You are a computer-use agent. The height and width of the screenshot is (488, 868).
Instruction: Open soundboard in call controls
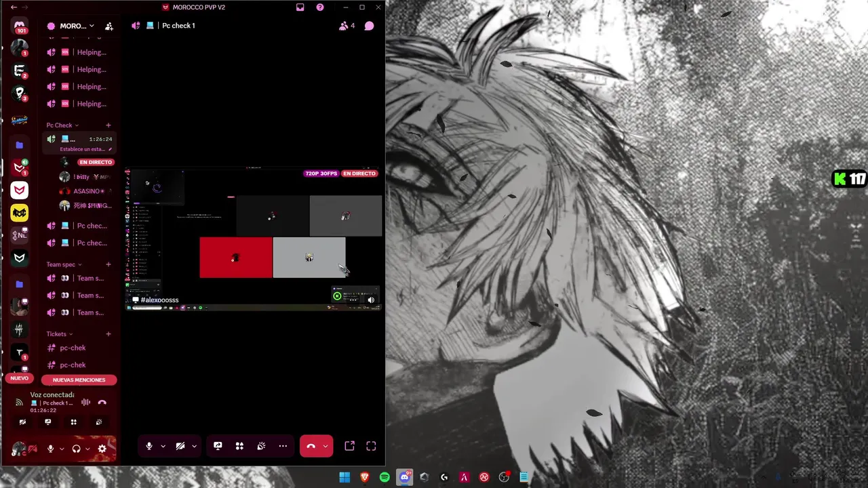click(261, 446)
